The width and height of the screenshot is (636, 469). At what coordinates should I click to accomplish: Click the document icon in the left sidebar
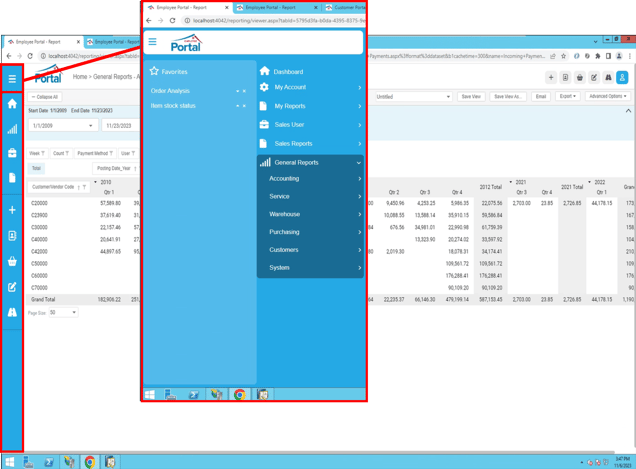(x=12, y=178)
